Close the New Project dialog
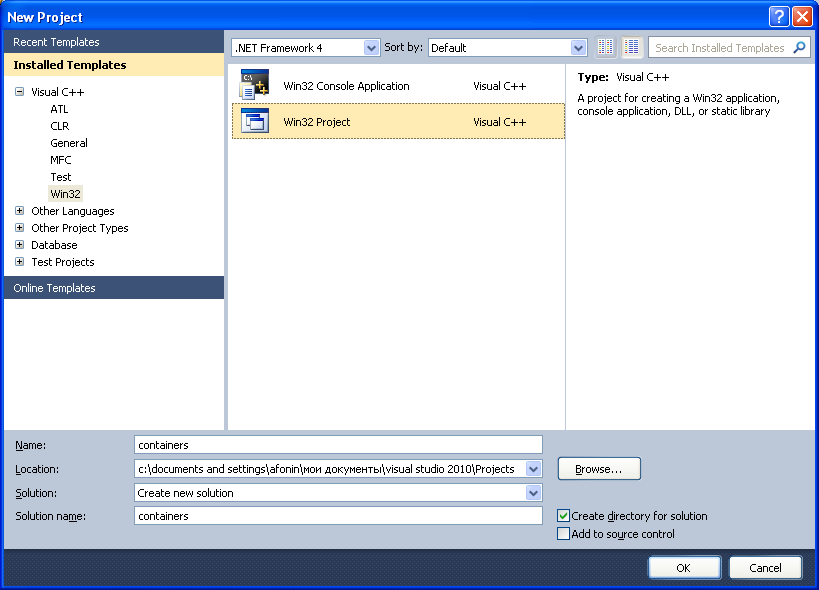The height and width of the screenshot is (590, 819). [x=802, y=17]
